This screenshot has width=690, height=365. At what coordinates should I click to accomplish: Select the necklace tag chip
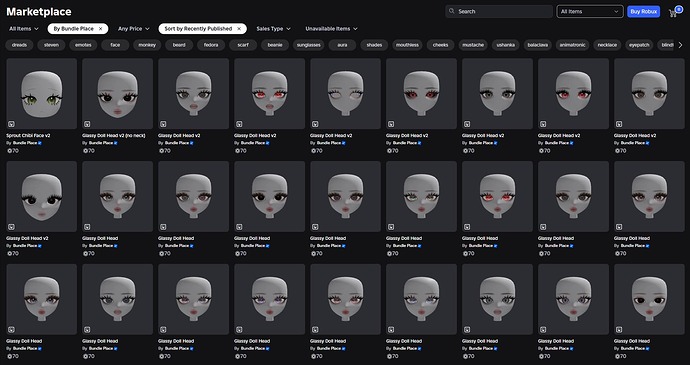click(x=607, y=45)
